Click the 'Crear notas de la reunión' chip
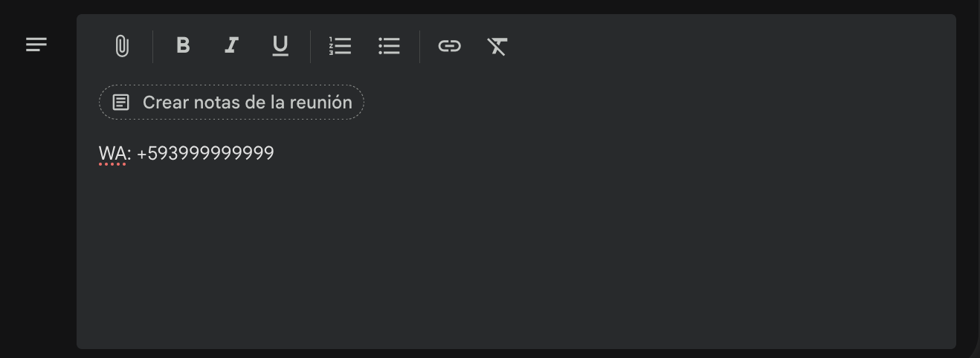980x358 pixels. click(x=231, y=102)
